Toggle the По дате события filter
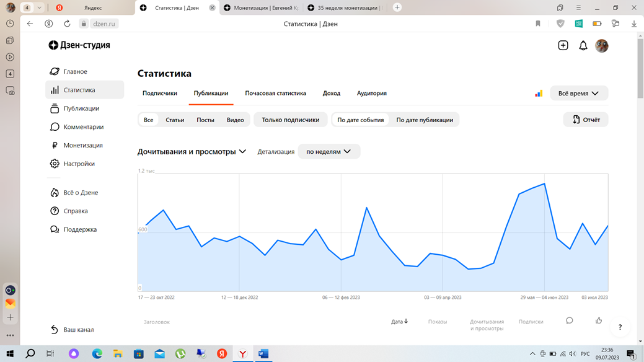 [x=359, y=119]
